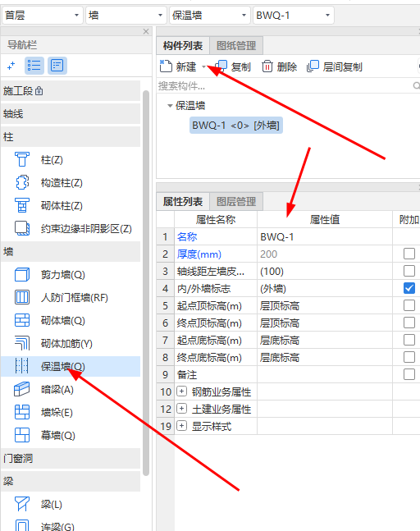Select the 梁(L) beam icon
Screen dimensions: 420x531
coord(22,504)
